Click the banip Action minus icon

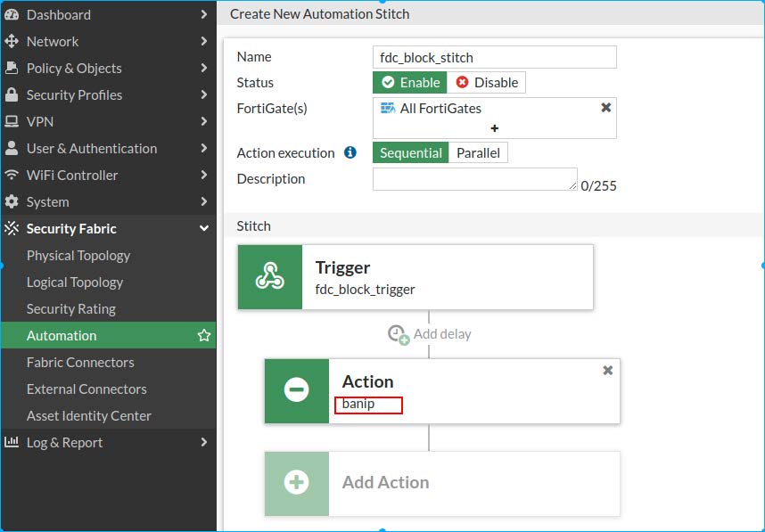(297, 390)
